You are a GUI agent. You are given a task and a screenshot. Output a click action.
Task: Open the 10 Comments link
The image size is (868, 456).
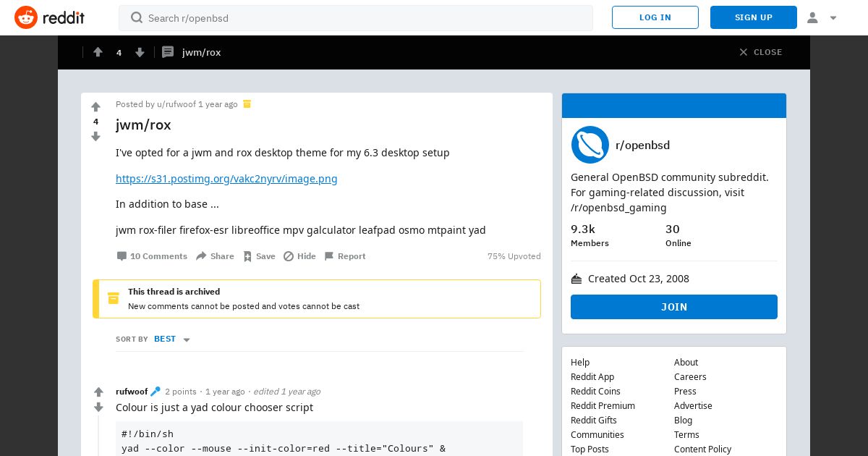(x=152, y=256)
